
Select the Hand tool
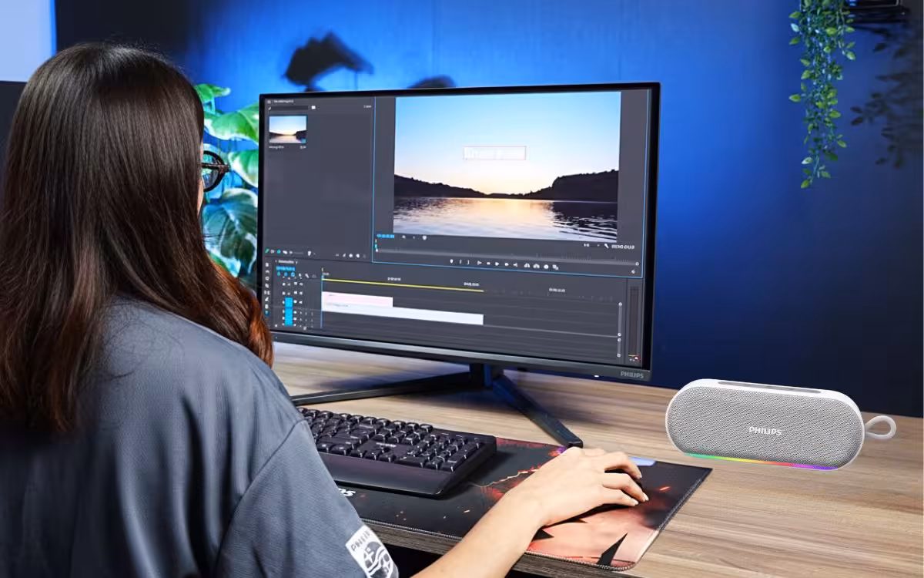[x=267, y=307]
